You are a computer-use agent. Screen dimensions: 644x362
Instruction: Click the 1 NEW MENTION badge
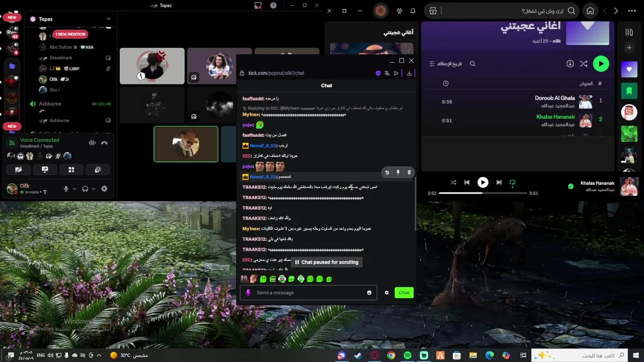[x=70, y=34]
